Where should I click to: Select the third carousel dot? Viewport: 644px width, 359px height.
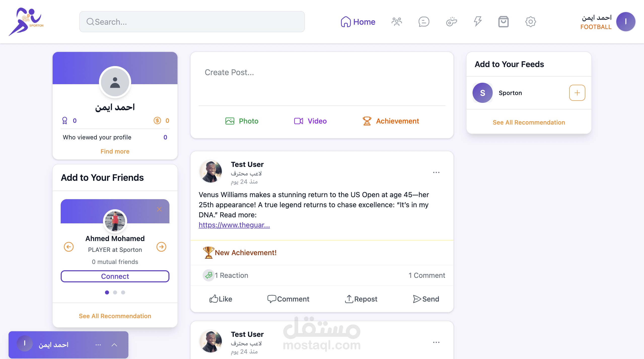point(123,292)
